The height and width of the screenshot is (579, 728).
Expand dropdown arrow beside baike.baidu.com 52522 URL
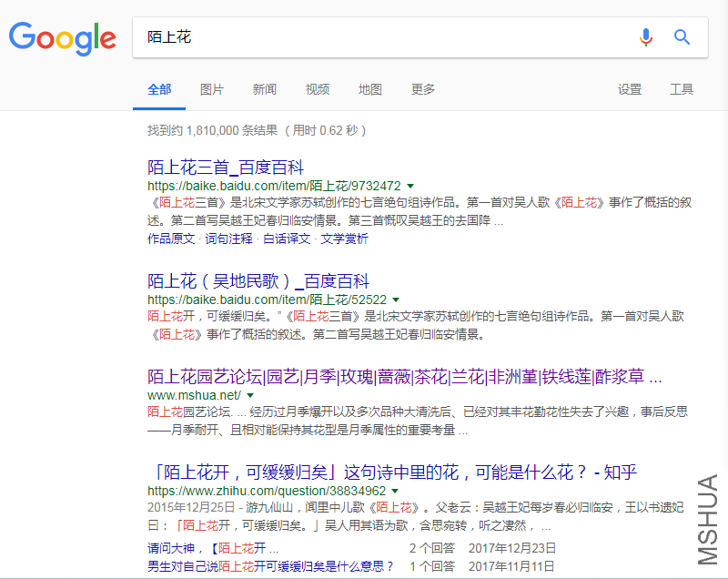[396, 300]
